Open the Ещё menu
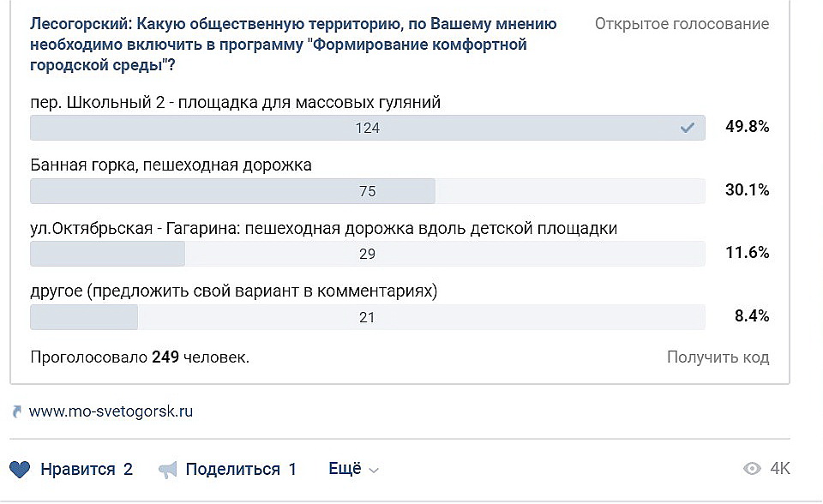823x504 pixels. (353, 468)
